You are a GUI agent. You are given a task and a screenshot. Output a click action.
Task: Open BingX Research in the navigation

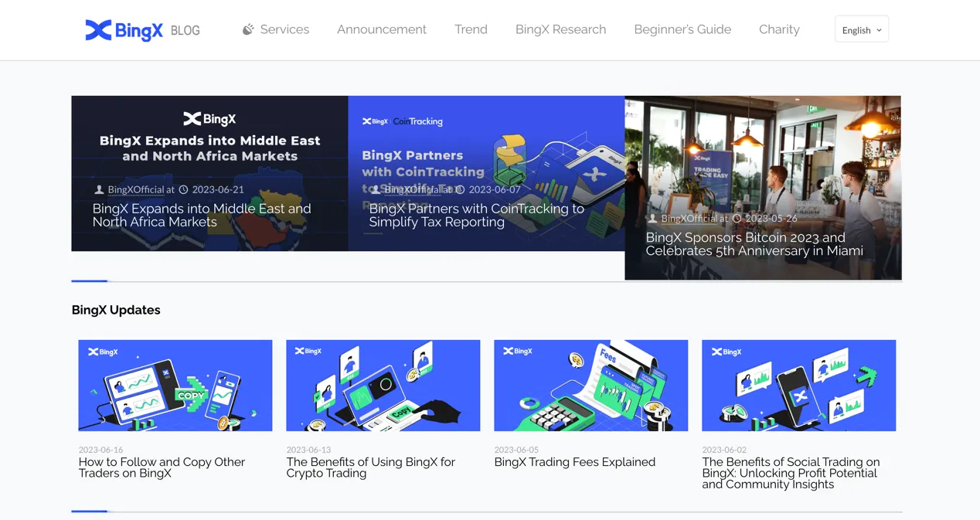tap(560, 29)
